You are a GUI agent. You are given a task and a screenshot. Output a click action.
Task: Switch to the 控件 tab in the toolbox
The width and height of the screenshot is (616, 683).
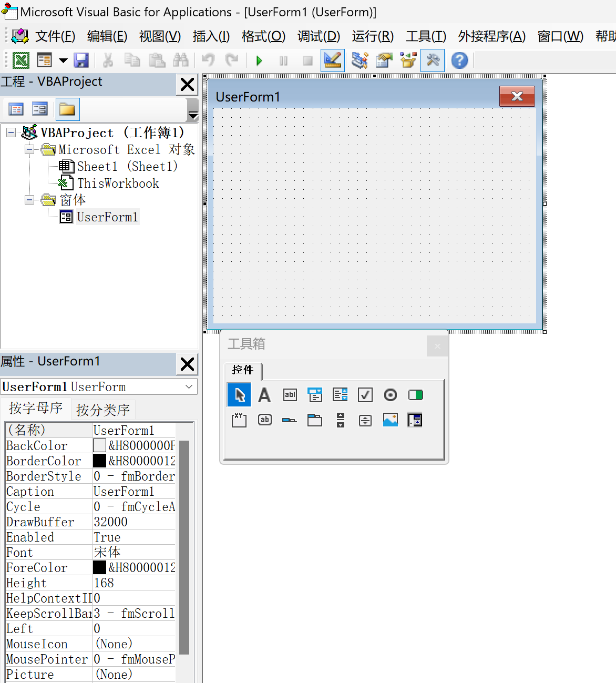pos(243,370)
